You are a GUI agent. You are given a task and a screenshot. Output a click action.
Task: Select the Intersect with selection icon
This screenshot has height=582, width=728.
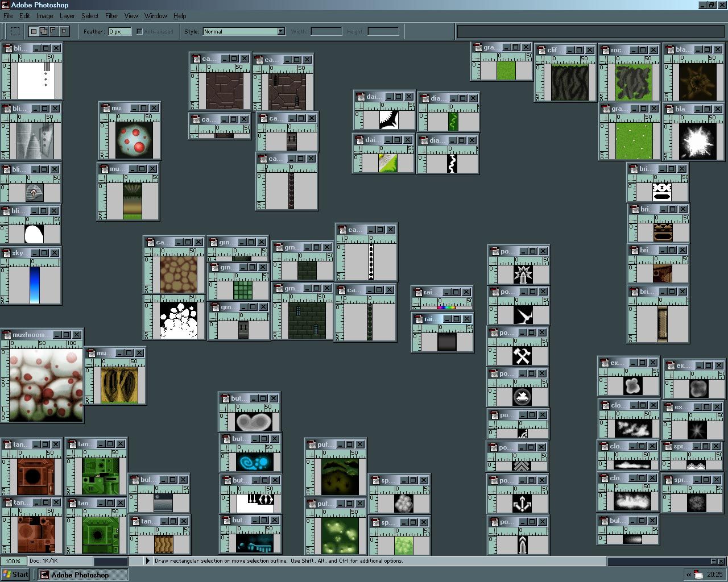click(64, 31)
